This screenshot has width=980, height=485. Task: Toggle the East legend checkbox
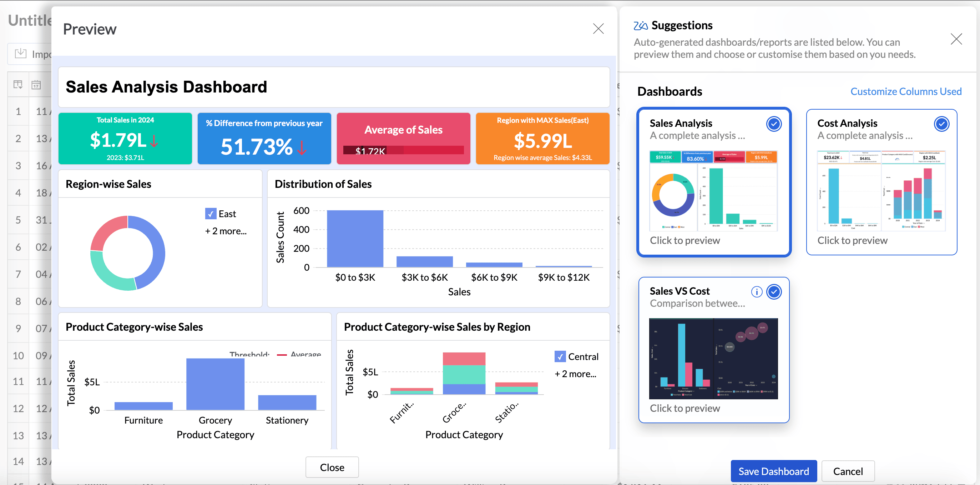pyautogui.click(x=211, y=214)
